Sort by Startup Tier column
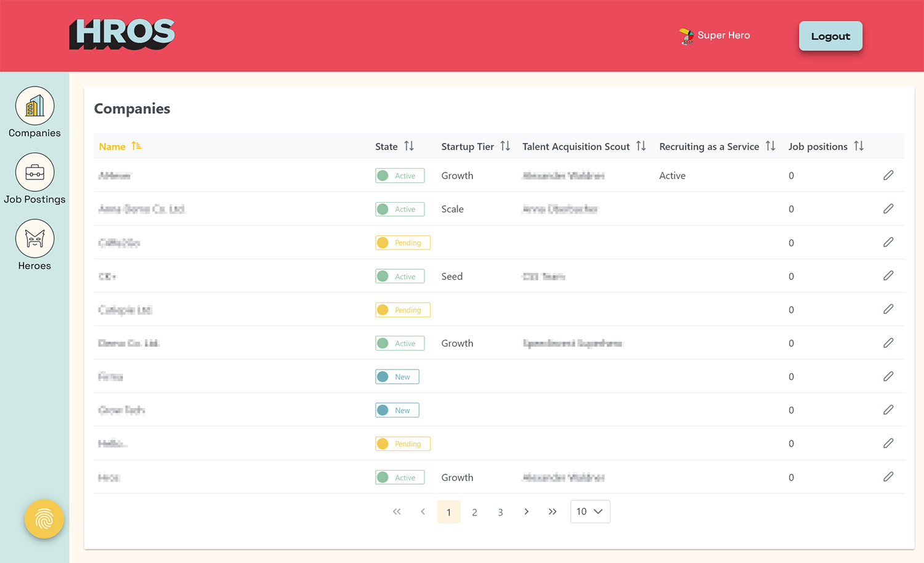This screenshot has height=563, width=924. (x=476, y=147)
